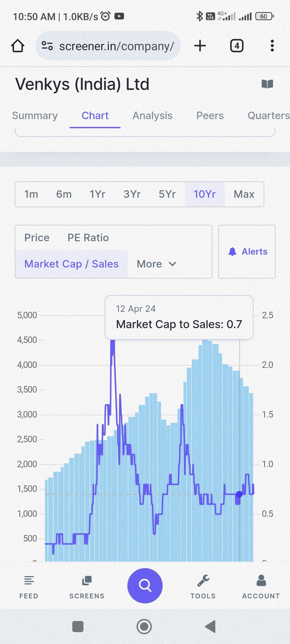290x644 pixels.
Task: Open the browser three-dot menu
Action: click(272, 46)
